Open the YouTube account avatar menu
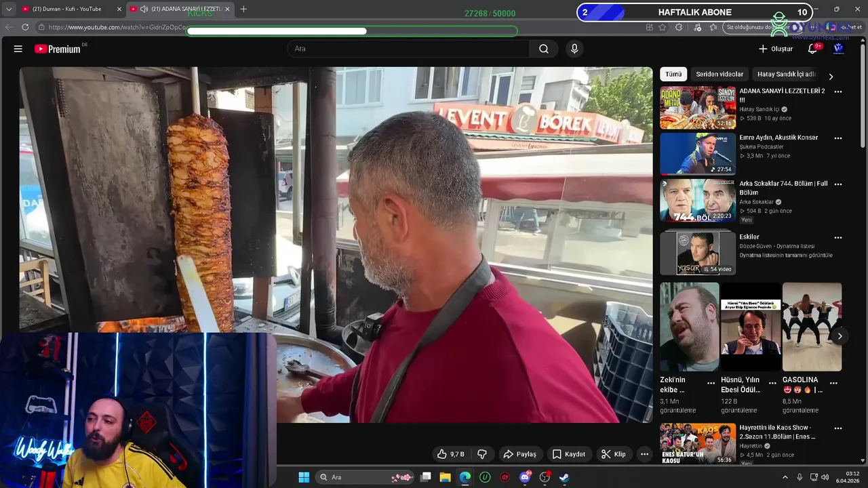868x488 pixels. click(x=838, y=49)
